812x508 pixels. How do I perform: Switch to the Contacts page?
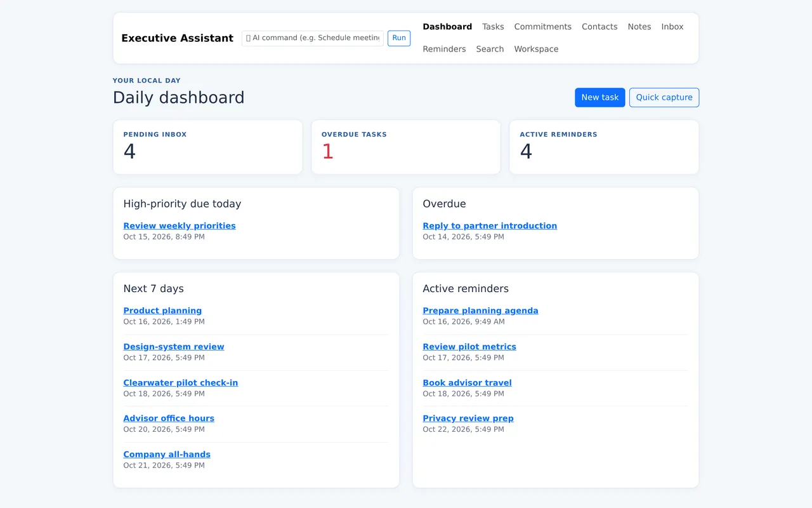click(x=599, y=27)
